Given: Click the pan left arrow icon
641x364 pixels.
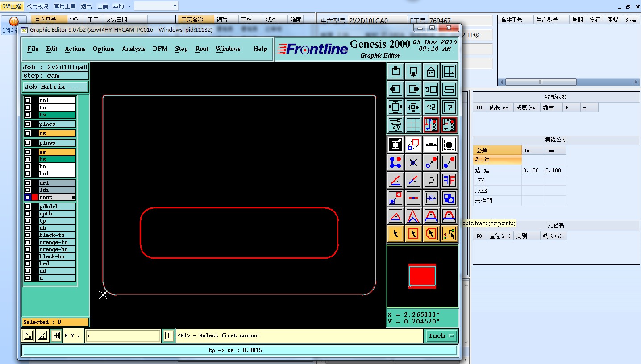Looking at the screenshot, I should (395, 89).
